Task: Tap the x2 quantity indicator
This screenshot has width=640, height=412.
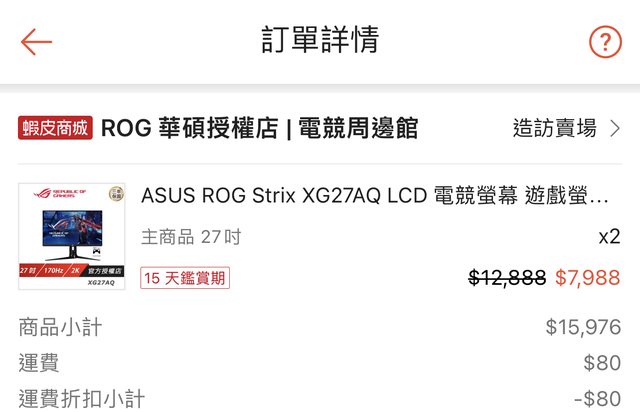Action: click(x=609, y=237)
